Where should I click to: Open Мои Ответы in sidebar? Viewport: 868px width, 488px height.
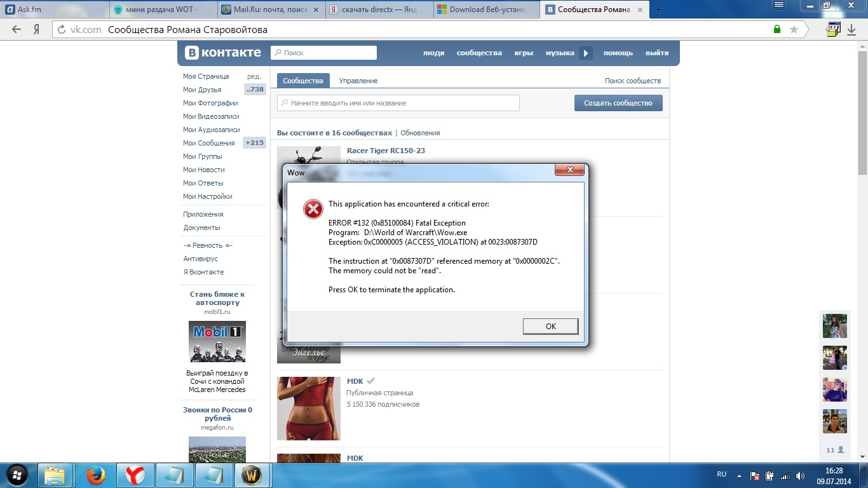(x=203, y=183)
